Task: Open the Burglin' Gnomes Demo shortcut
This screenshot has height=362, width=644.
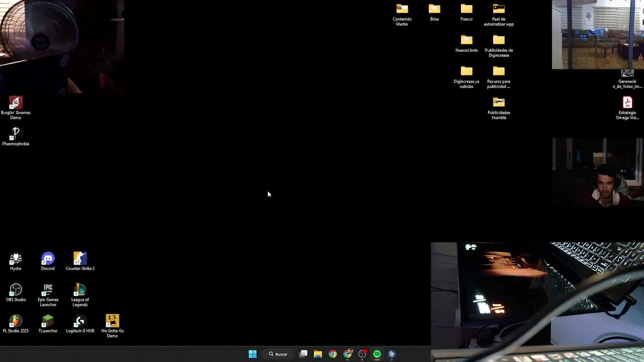Action: pyautogui.click(x=16, y=108)
